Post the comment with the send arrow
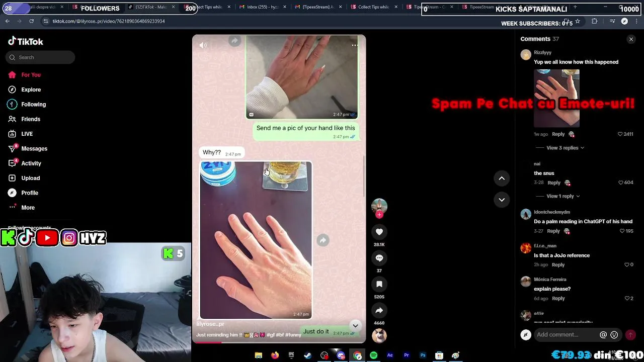Image resolution: width=644 pixels, height=362 pixels. coord(630,335)
